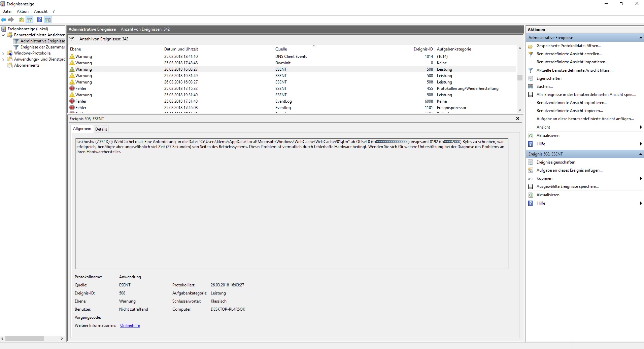The height and width of the screenshot is (349, 644).
Task: Click the Forward arrow toolbar icon
Action: [11, 20]
